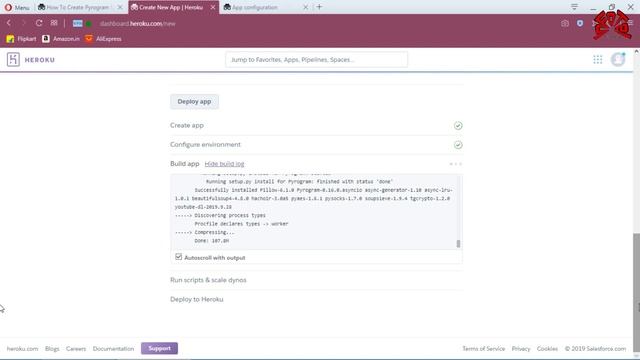Viewport: 640px width, 360px height.
Task: Open the Careers footer link
Action: (76, 349)
